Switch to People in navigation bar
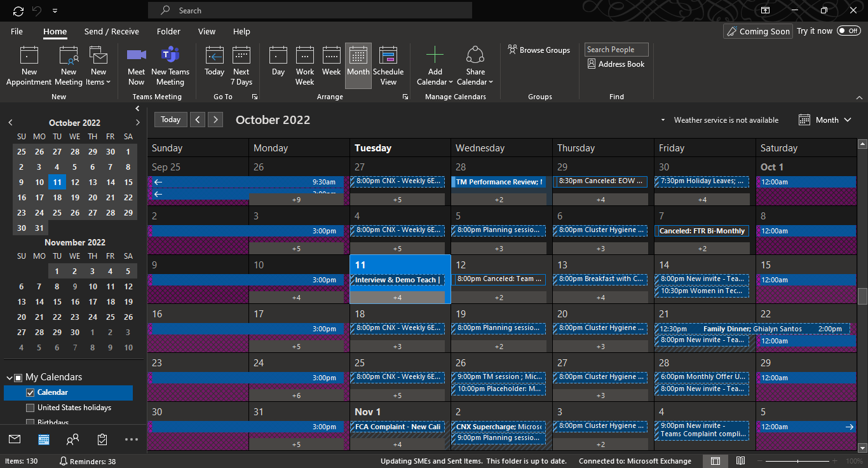Viewport: 868px width, 468px height. click(x=73, y=439)
